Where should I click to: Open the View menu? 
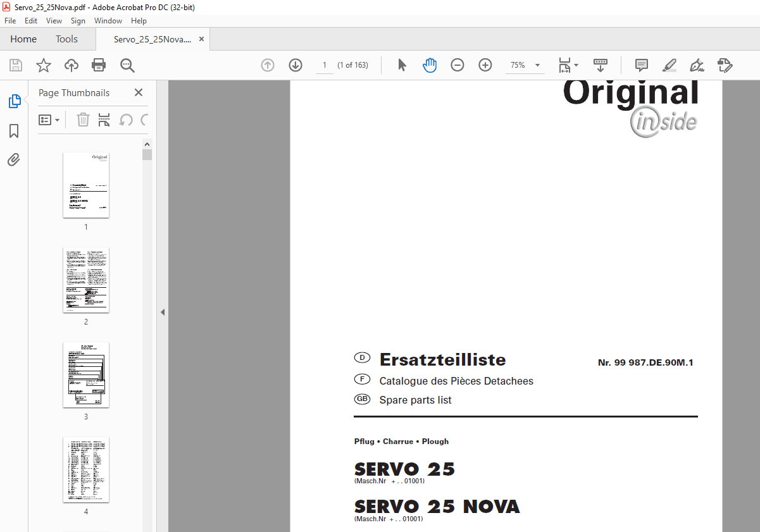54,20
